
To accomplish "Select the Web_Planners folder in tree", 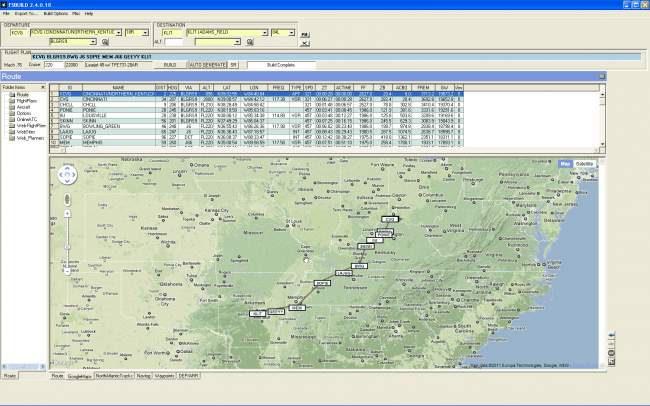I will tap(30, 138).
